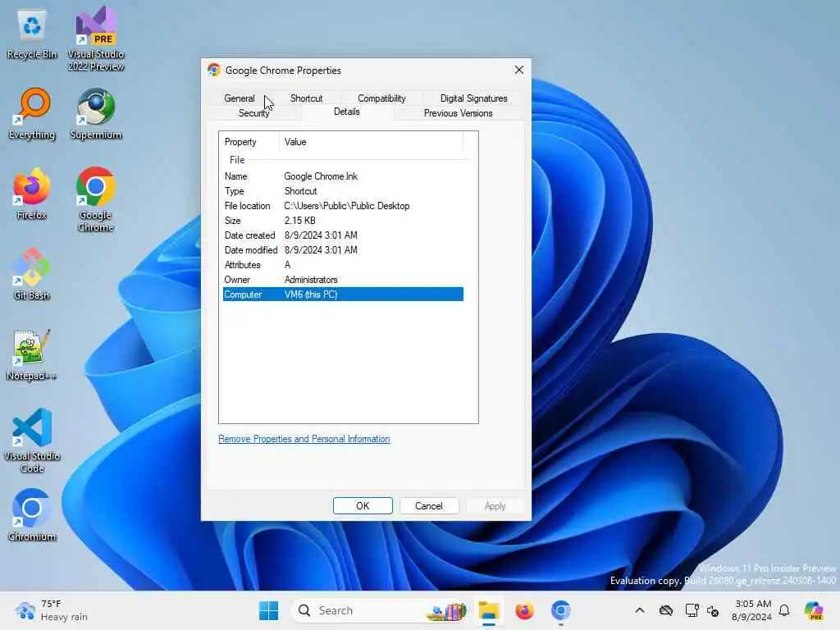840x630 pixels.
Task: Select the Owner row showing Administrators
Action: 343,280
